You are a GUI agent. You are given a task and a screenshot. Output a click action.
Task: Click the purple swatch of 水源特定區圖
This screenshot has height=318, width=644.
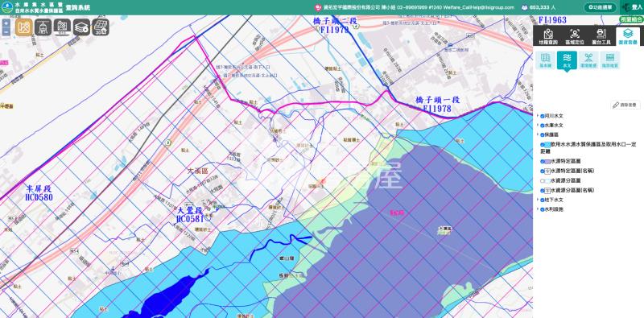pyautogui.click(x=547, y=162)
